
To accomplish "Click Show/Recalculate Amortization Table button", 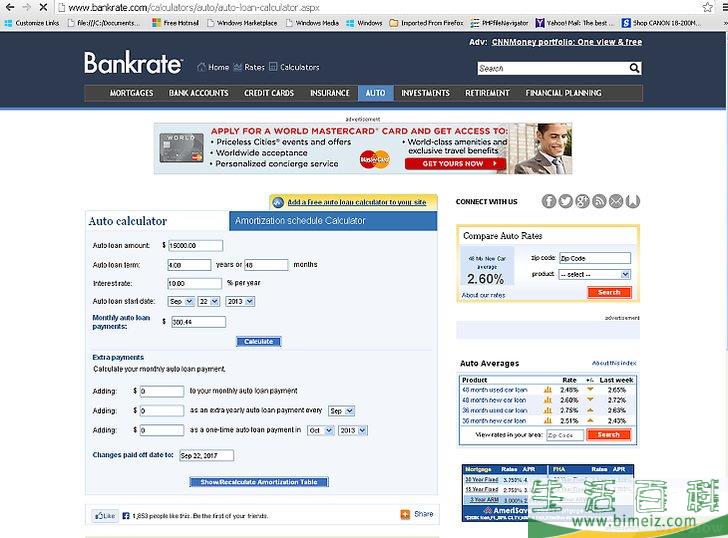I will 259,482.
